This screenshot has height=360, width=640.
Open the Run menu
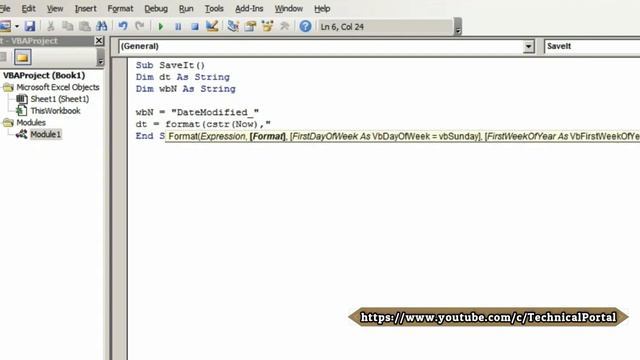point(186,8)
